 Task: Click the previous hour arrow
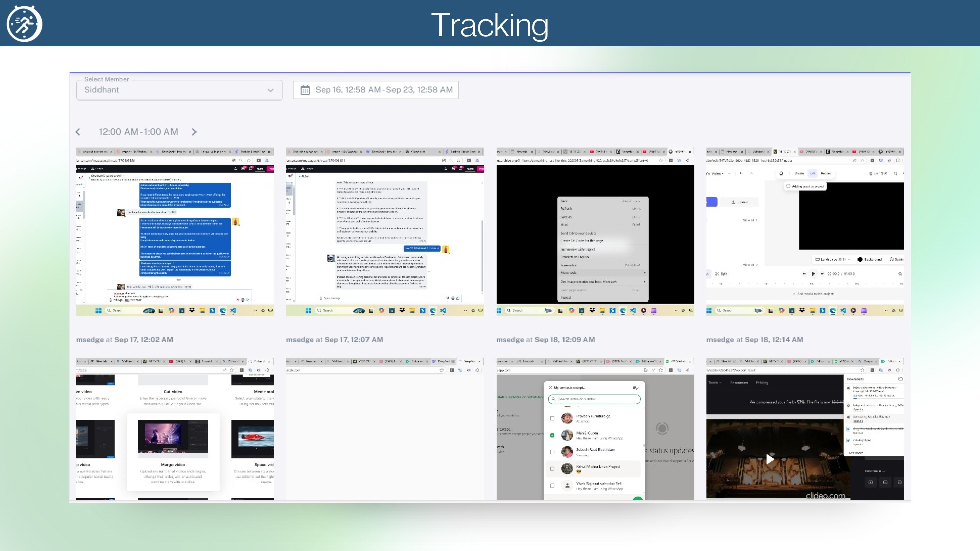point(78,132)
